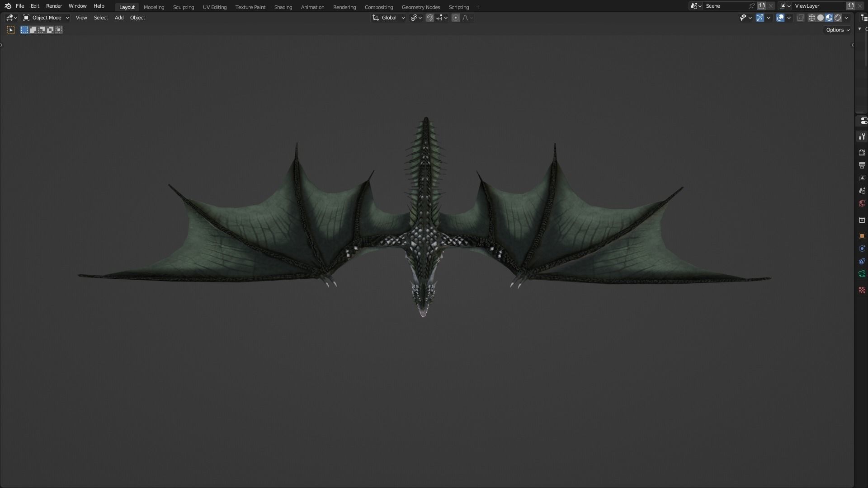Switch to the Scripting workspace tab
This screenshot has width=868, height=488.
[x=458, y=7]
